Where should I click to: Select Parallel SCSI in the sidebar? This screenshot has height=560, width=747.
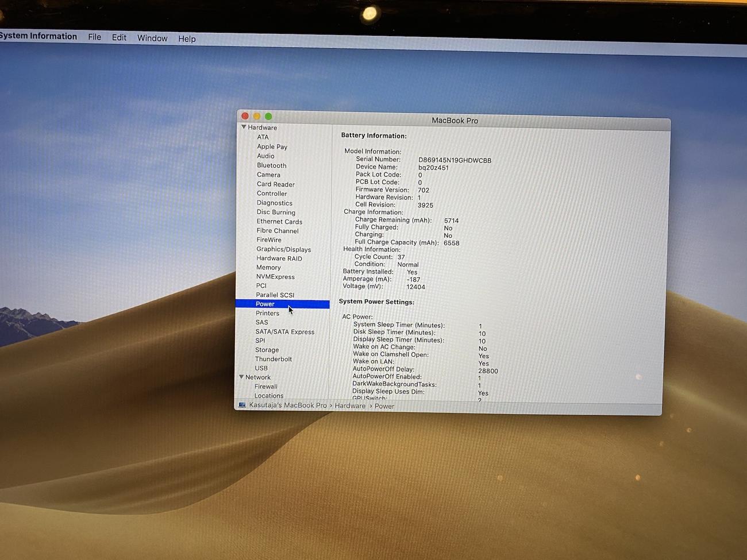click(275, 295)
